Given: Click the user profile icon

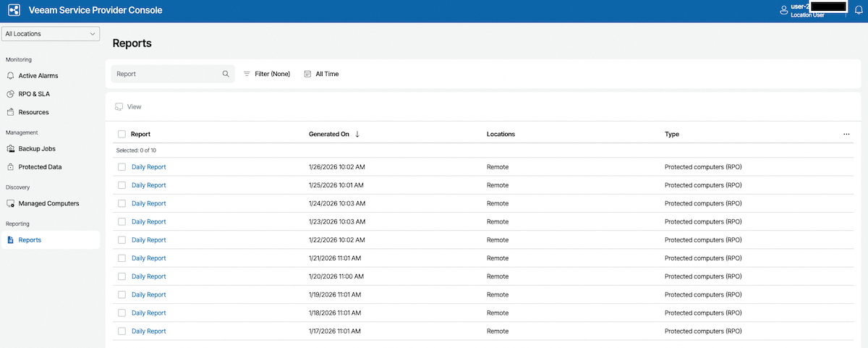Looking at the screenshot, I should point(783,11).
